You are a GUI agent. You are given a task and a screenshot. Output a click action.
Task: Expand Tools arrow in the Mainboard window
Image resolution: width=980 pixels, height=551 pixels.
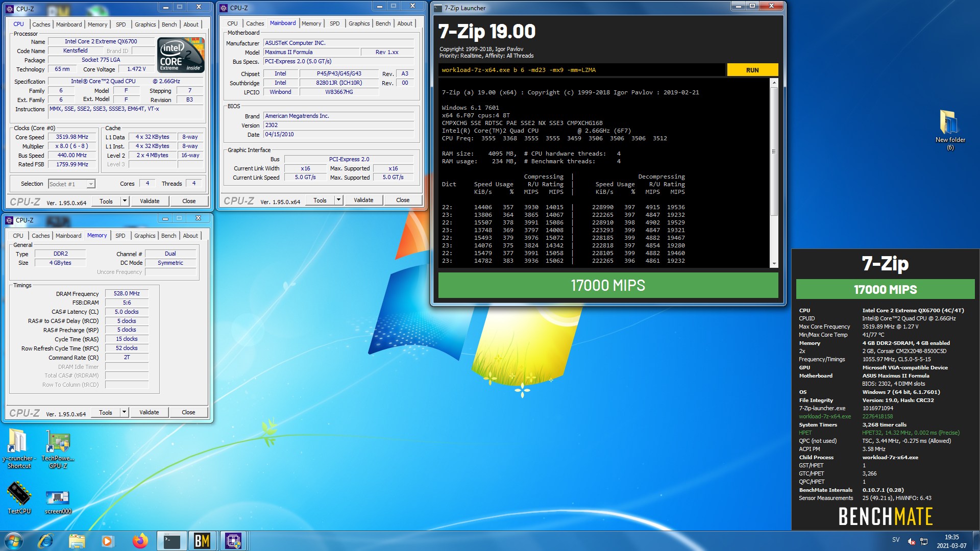pos(338,200)
